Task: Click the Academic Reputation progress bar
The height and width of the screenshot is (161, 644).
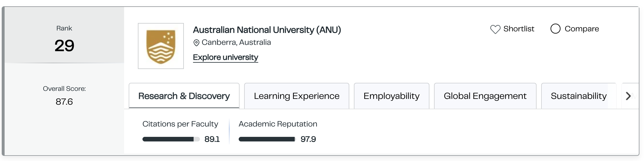Action: (267, 139)
